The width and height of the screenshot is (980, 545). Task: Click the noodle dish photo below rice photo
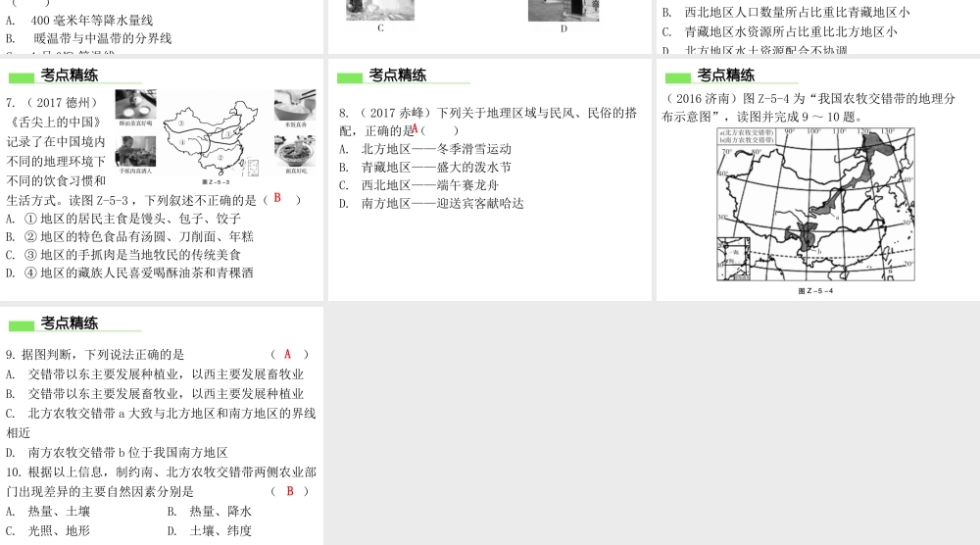pyautogui.click(x=295, y=151)
